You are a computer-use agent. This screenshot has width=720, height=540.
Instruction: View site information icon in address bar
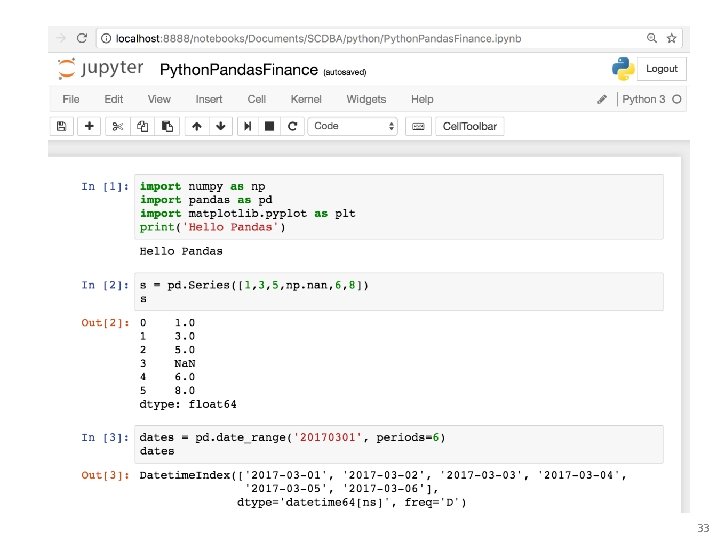pos(106,39)
